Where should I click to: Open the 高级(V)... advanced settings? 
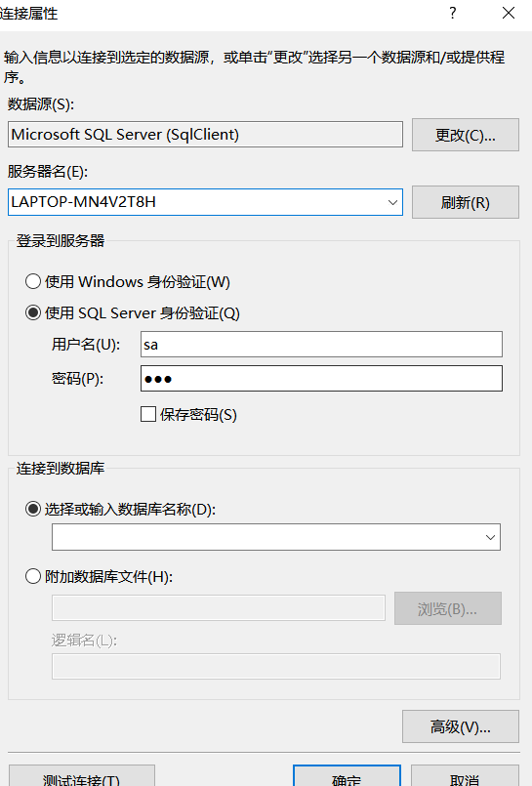click(461, 726)
